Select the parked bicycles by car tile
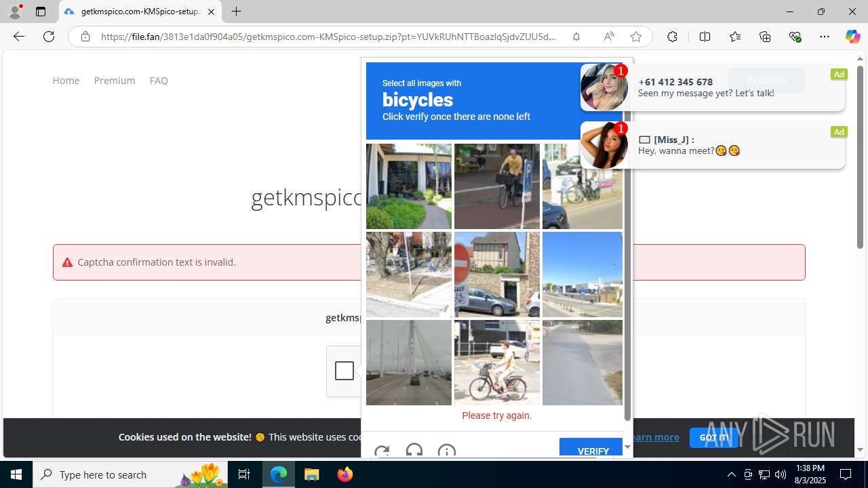The height and width of the screenshot is (488, 868). (x=582, y=186)
